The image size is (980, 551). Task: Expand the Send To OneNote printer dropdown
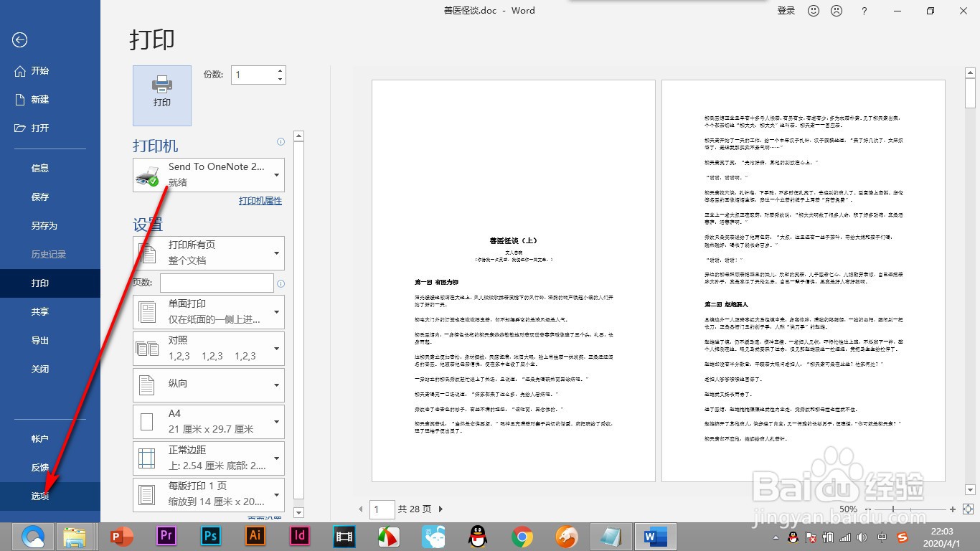pyautogui.click(x=209, y=175)
